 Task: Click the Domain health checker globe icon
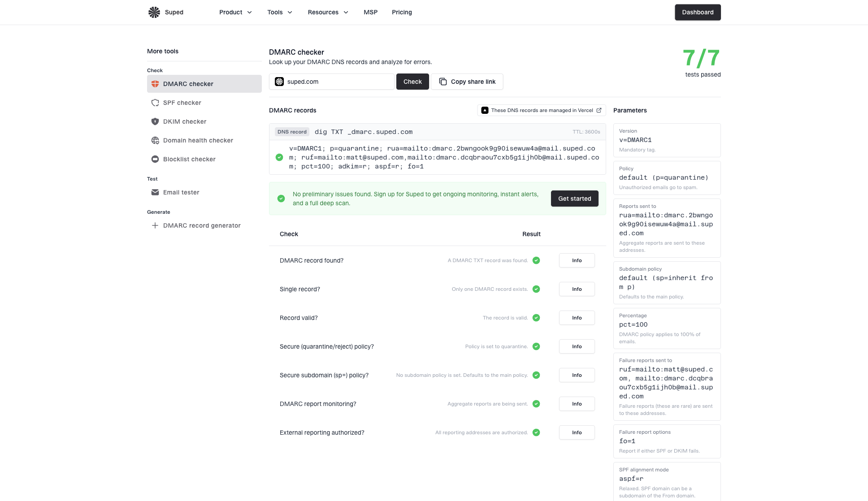click(x=155, y=140)
